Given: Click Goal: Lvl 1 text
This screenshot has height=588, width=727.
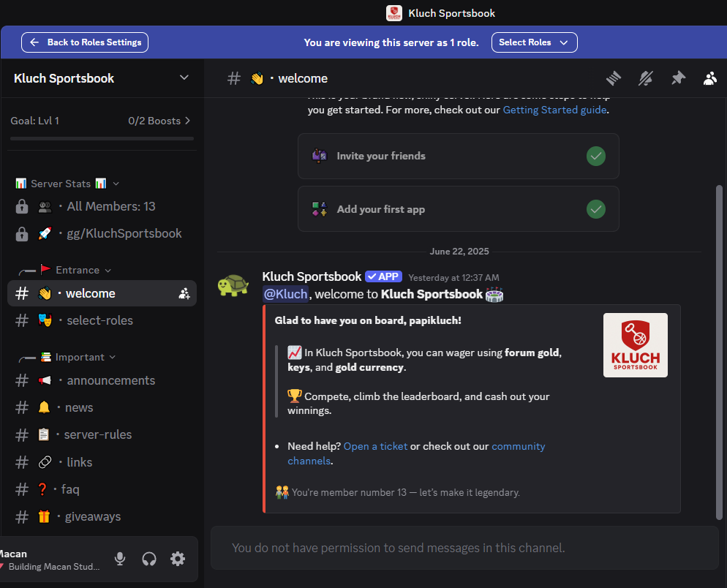Looking at the screenshot, I should tap(35, 121).
